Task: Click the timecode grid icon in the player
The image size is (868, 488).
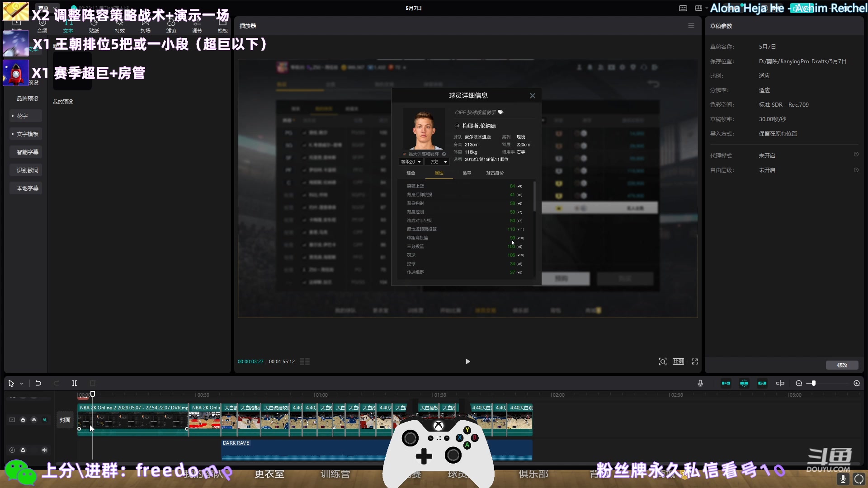Action: point(305,361)
